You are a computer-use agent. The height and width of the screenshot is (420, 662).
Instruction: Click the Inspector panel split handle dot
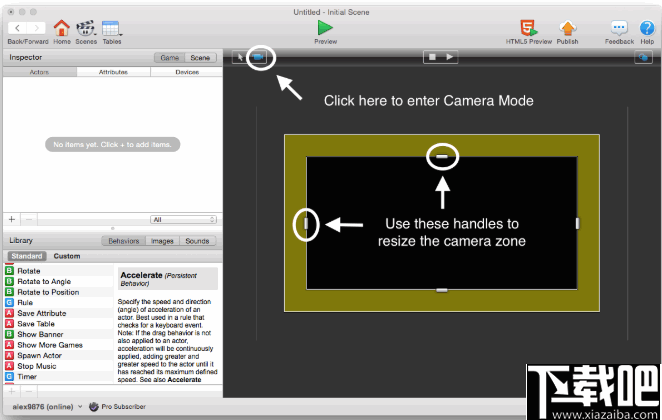pyautogui.click(x=113, y=228)
